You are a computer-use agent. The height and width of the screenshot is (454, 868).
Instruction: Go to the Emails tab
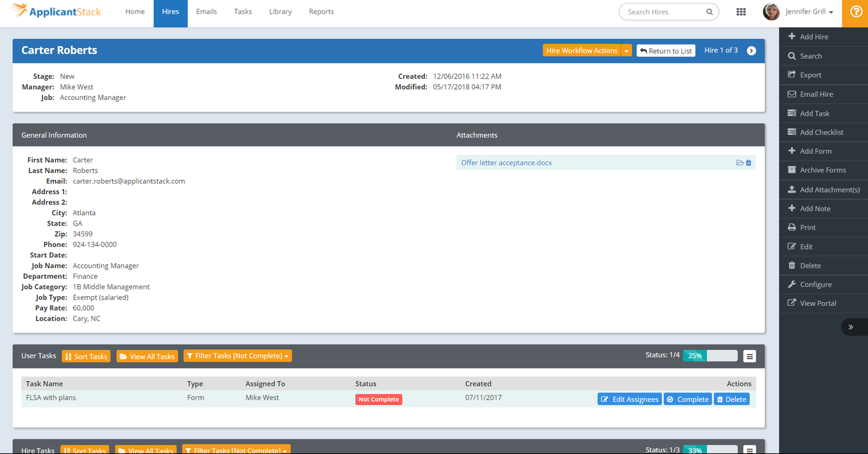208,12
